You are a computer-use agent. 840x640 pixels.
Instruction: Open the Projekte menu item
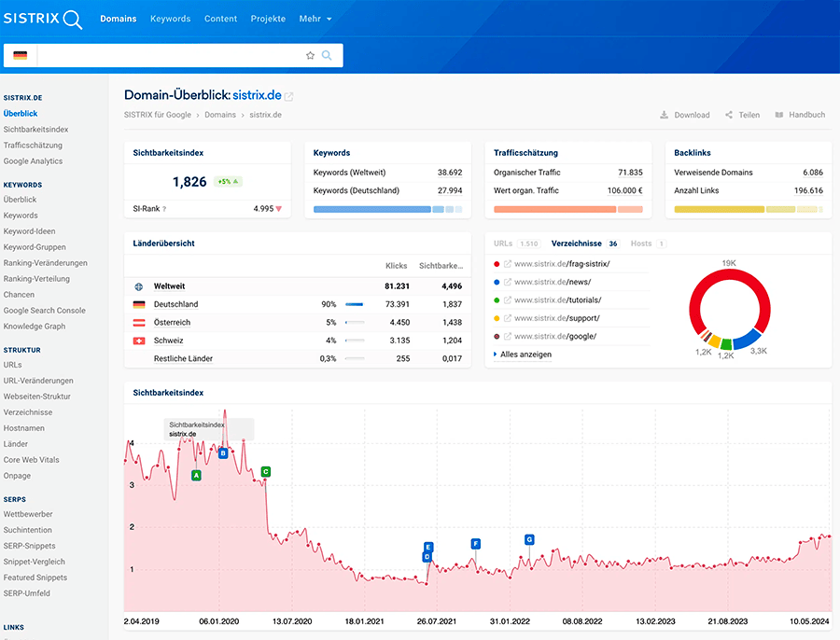(268, 19)
